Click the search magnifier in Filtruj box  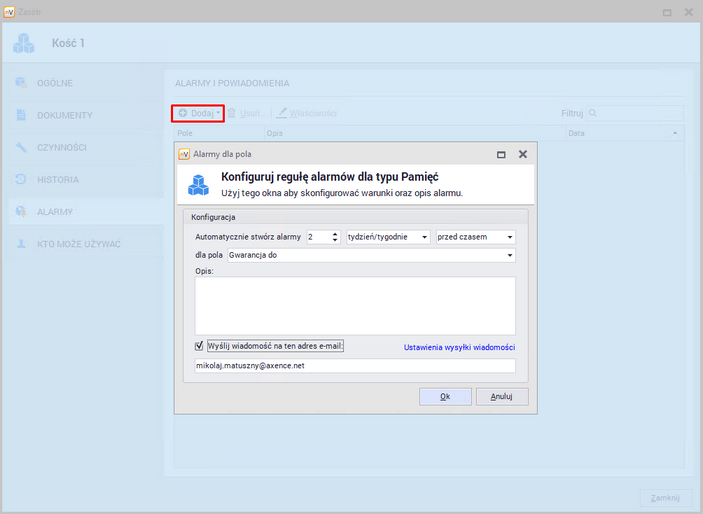pyautogui.click(x=593, y=113)
